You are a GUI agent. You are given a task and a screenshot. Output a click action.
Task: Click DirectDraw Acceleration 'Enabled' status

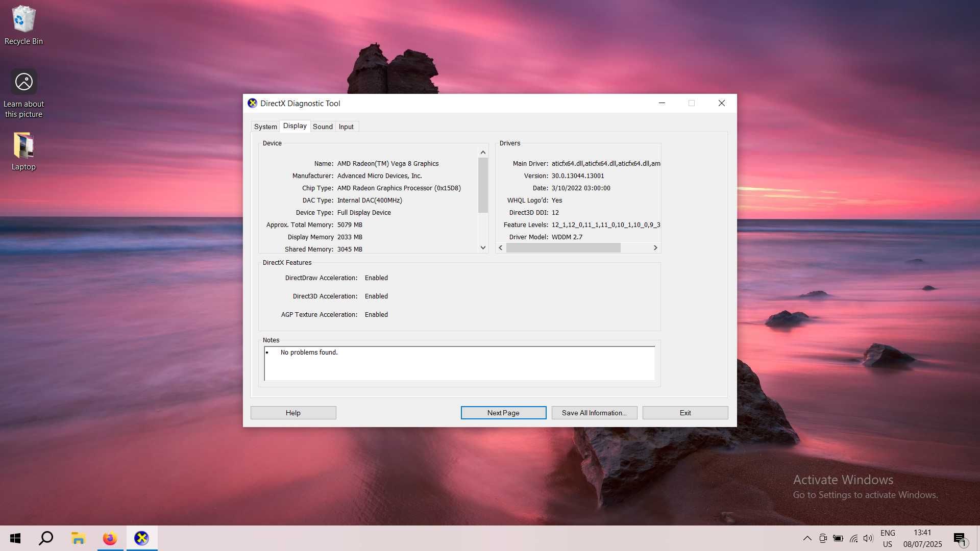[376, 278]
